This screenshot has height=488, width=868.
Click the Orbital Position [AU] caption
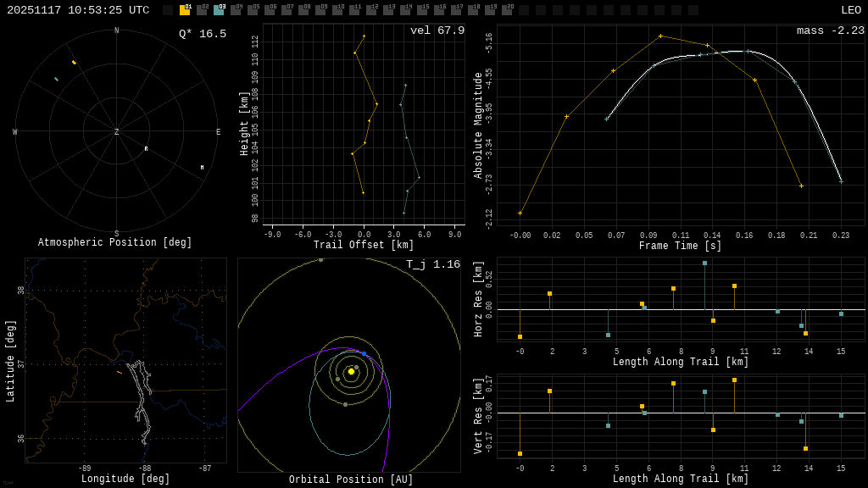pos(351,480)
